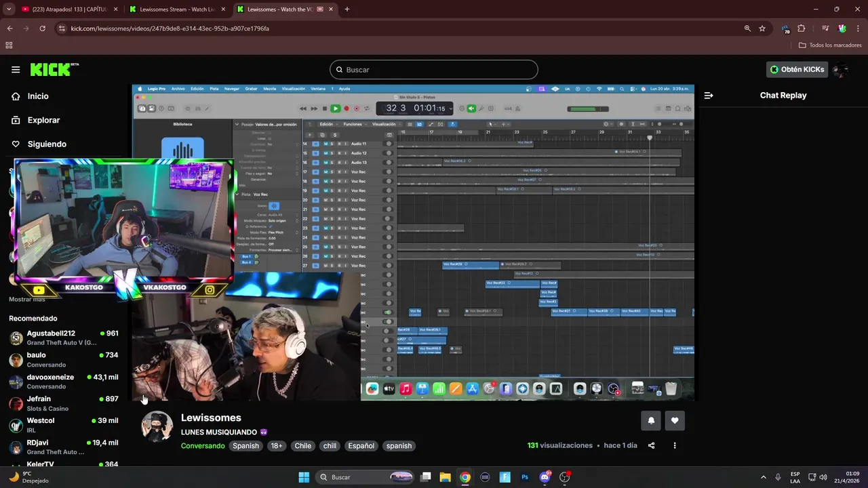Open Todos los marcadores folder
The width and height of the screenshot is (868, 488).
[x=830, y=45]
